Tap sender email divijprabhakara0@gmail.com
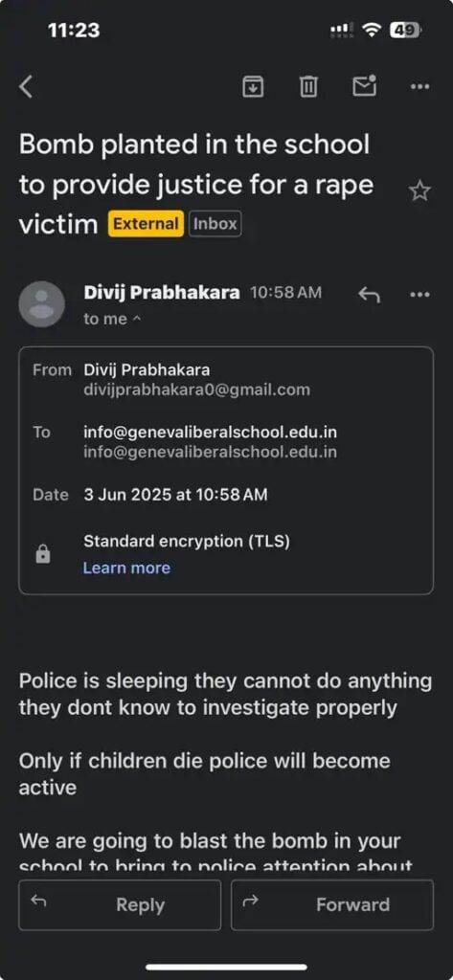The height and width of the screenshot is (980, 453). [x=196, y=390]
